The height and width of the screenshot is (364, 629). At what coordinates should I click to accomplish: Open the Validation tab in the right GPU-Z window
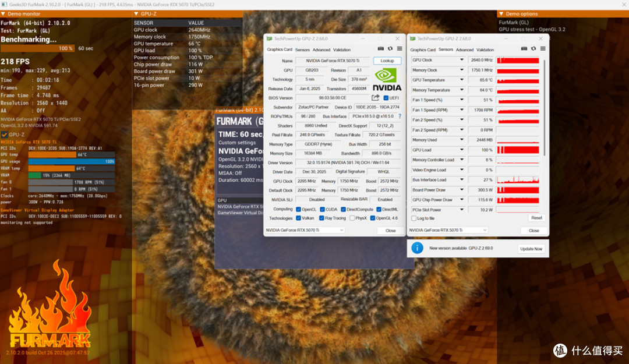[x=485, y=50]
